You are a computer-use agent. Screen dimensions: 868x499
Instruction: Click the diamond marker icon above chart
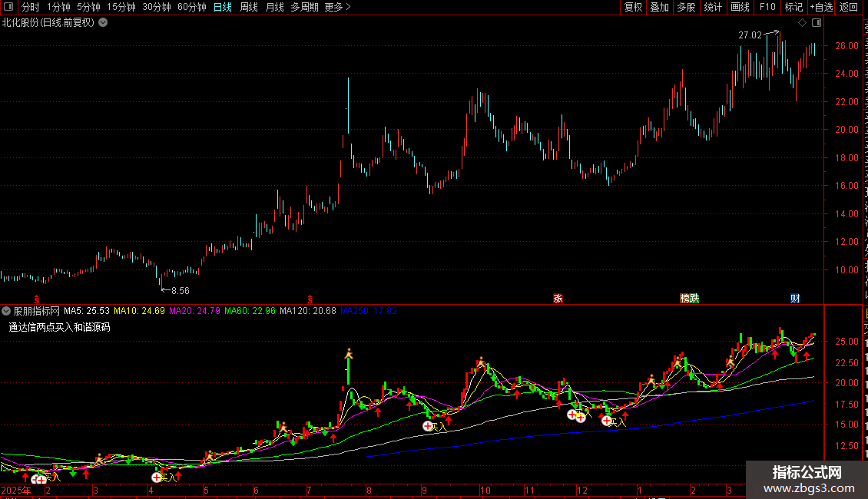tap(802, 23)
